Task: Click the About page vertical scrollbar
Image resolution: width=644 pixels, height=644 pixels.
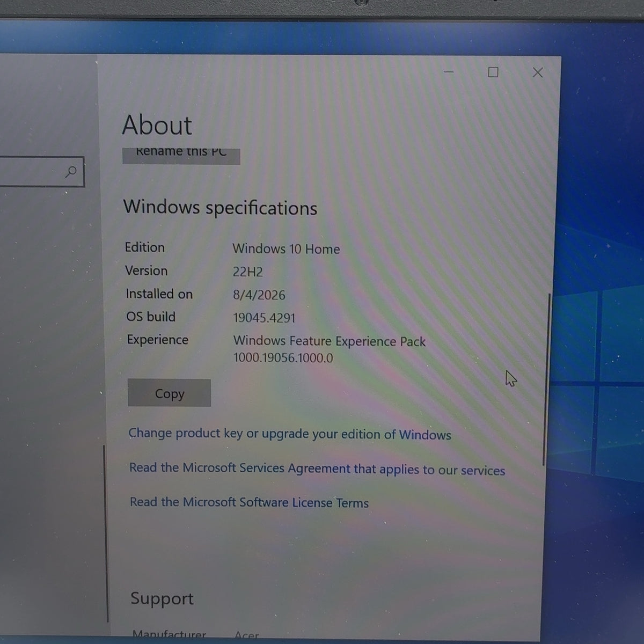Action: tap(546, 379)
